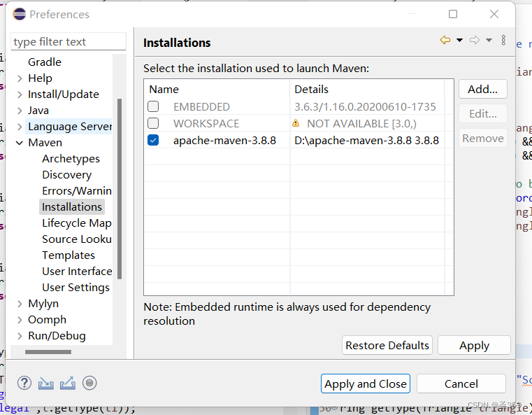Click the tree's horizontal scrollbar thumb

pyautogui.click(x=48, y=352)
